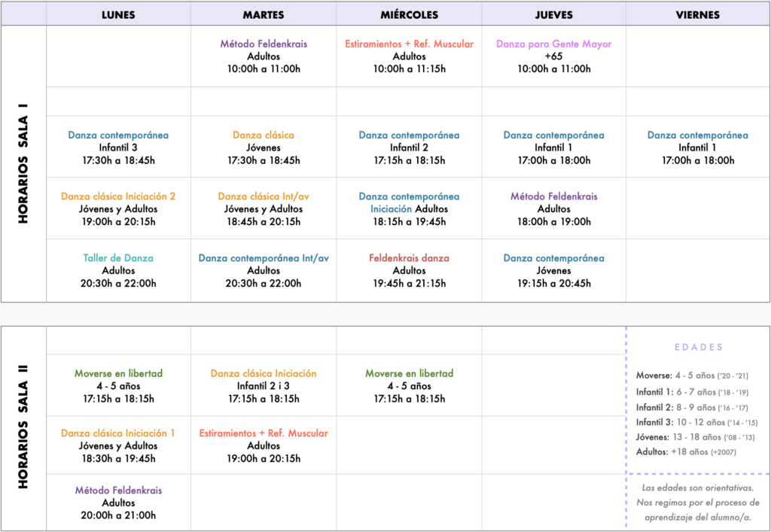Click the EDADES heading
The height and width of the screenshot is (532, 771).
(697, 347)
